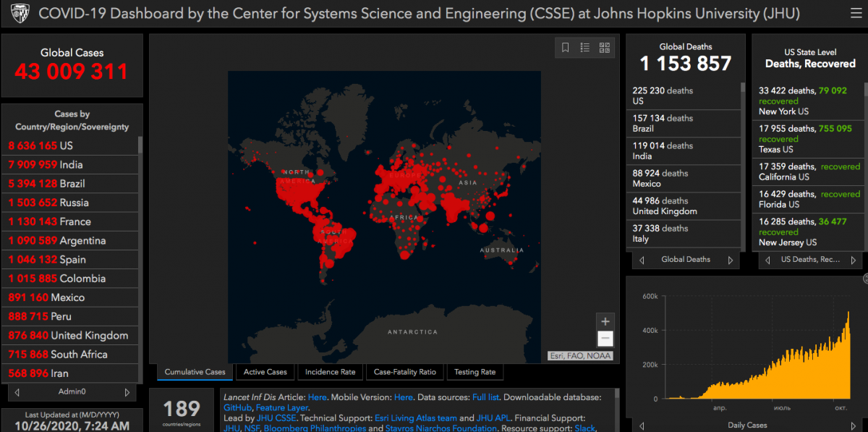Click the Johns Hopkins University shield logo
The width and height of the screenshot is (868, 432).
tap(20, 14)
